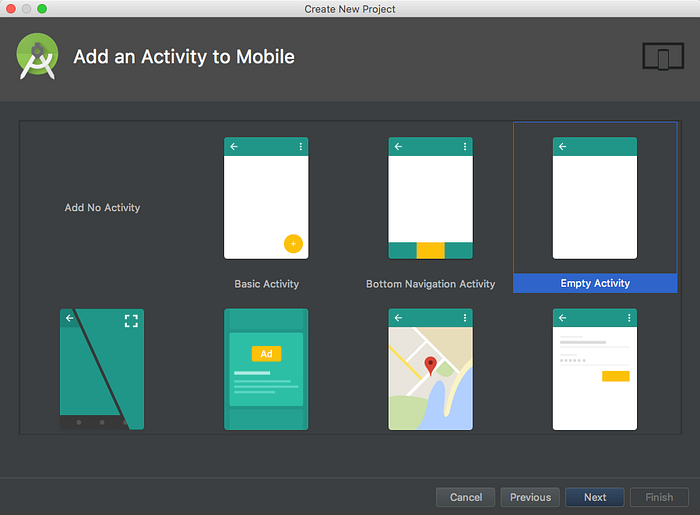Click the back arrow in fullscreen template preview

point(69,318)
